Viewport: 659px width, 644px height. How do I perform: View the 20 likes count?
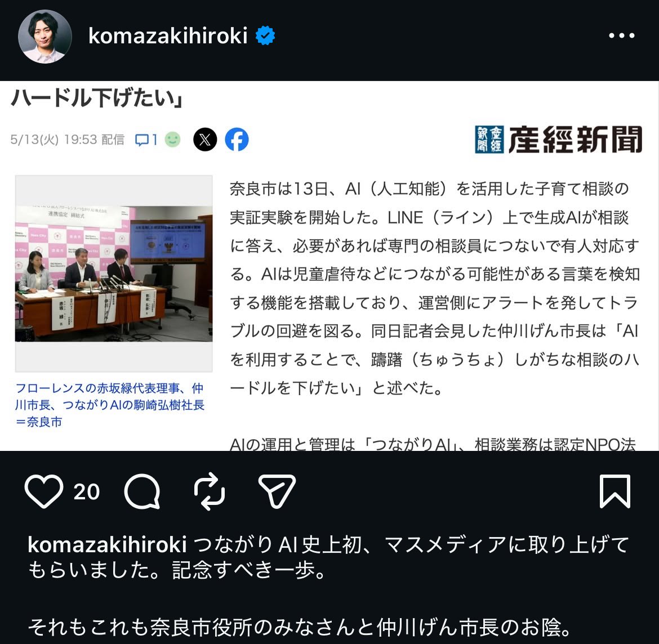tap(87, 491)
